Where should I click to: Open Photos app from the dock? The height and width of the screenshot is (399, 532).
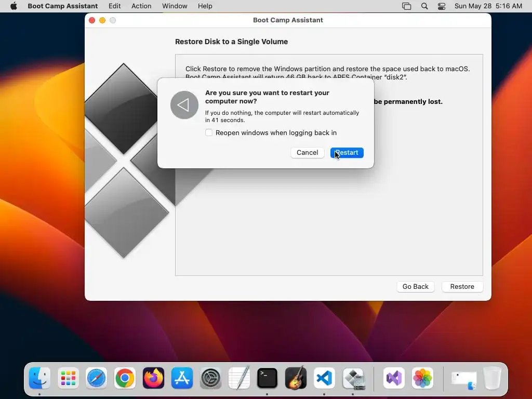point(422,378)
